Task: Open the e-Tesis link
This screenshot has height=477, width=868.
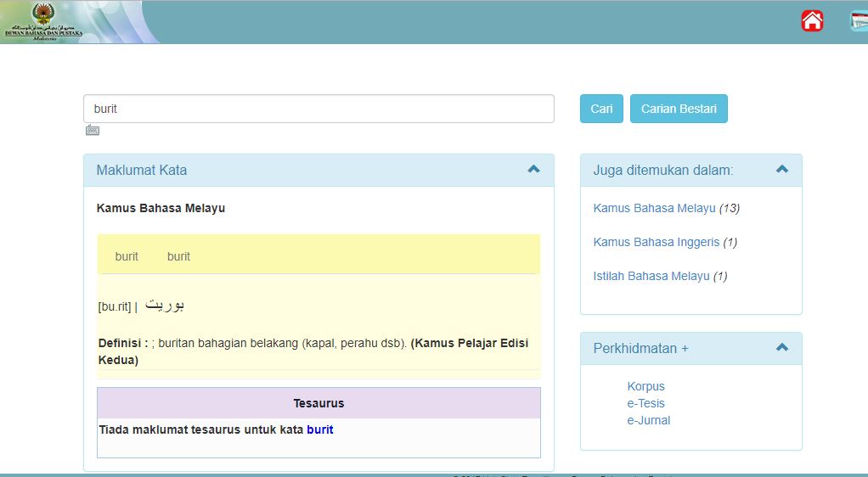Action: [x=645, y=403]
